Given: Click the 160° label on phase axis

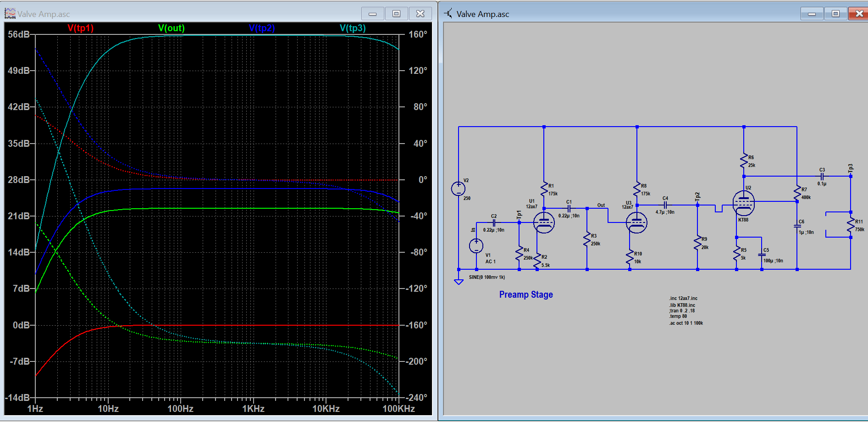Looking at the screenshot, I should click(418, 34).
